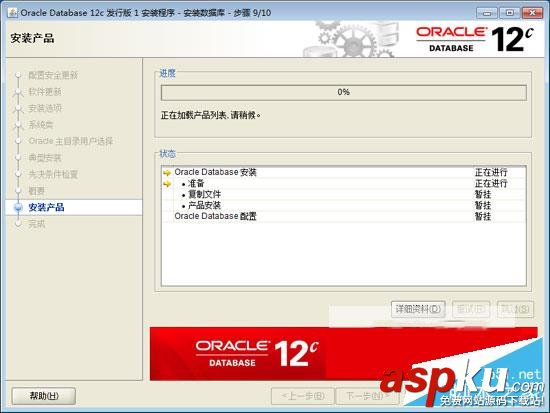
Task: Select the Oracle 主目录用户选择 step
Action: (71, 141)
